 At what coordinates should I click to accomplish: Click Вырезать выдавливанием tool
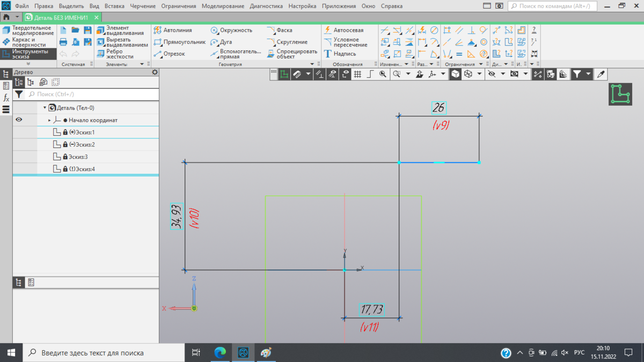(122, 42)
